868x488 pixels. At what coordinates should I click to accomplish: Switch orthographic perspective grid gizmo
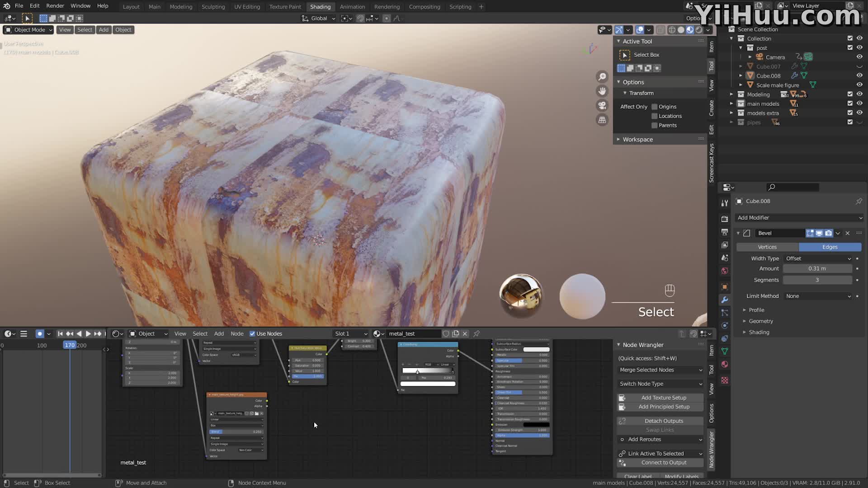[x=602, y=120]
